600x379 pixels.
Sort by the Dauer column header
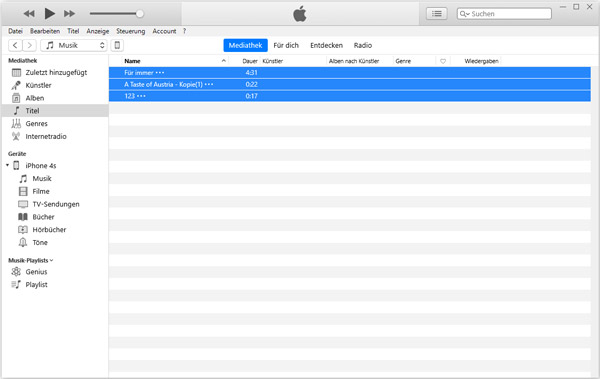pyautogui.click(x=250, y=61)
